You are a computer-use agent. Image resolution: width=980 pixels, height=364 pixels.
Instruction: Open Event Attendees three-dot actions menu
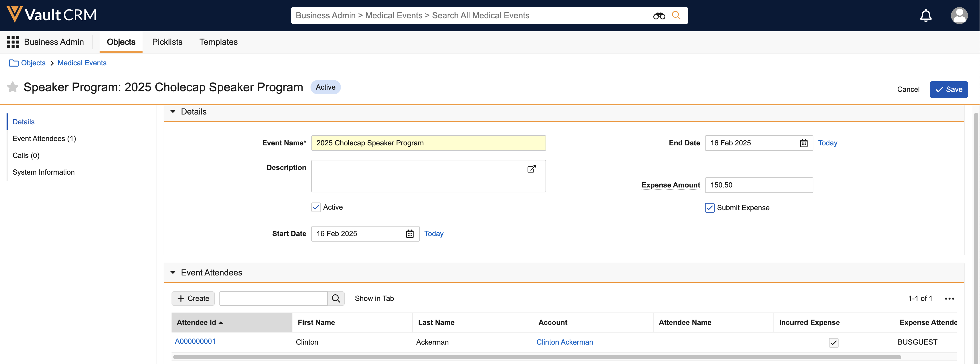(949, 299)
